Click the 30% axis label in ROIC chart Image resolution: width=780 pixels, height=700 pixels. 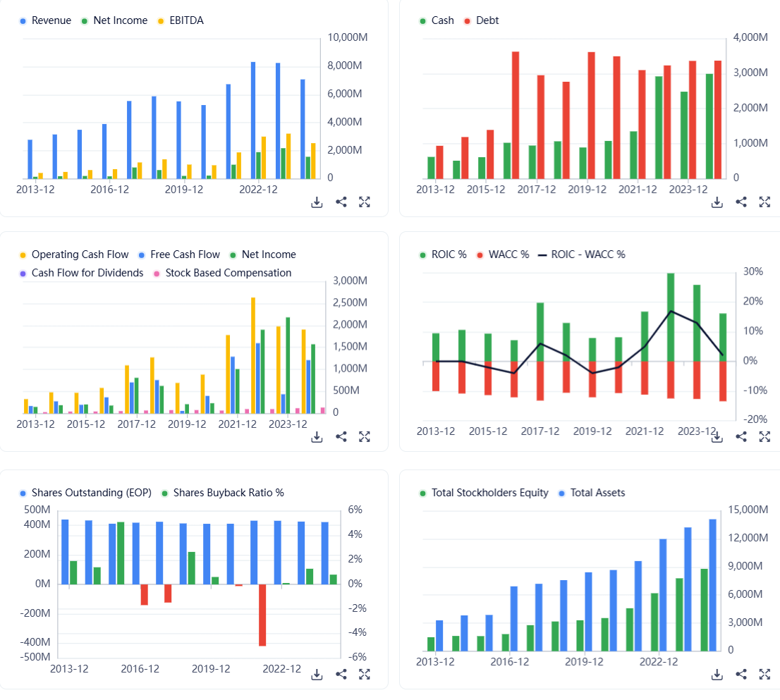pos(753,271)
